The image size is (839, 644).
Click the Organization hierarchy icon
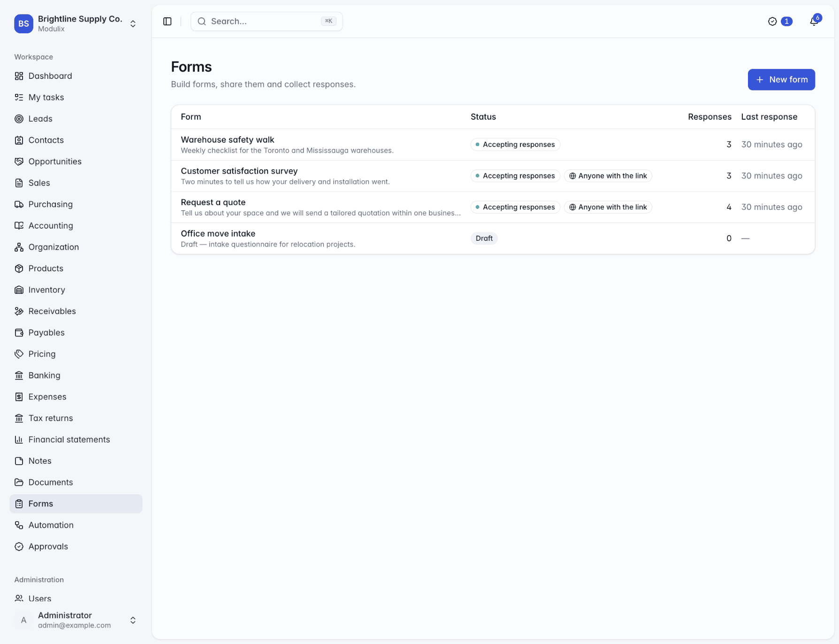tap(19, 247)
